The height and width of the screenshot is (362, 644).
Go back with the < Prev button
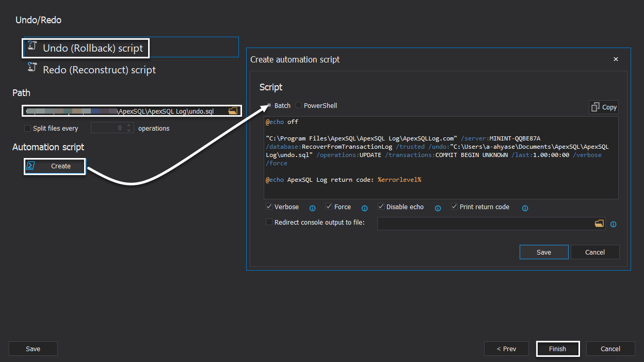click(x=506, y=349)
